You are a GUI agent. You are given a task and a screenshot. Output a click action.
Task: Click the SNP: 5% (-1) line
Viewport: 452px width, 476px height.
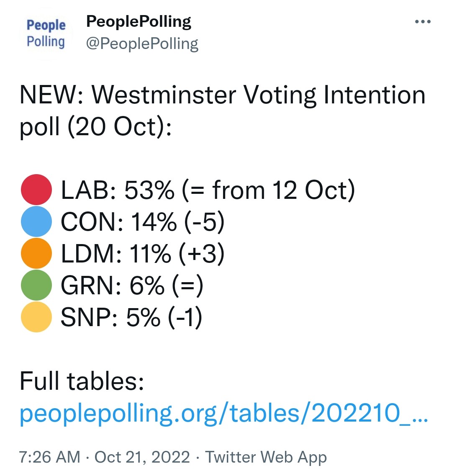click(x=131, y=317)
